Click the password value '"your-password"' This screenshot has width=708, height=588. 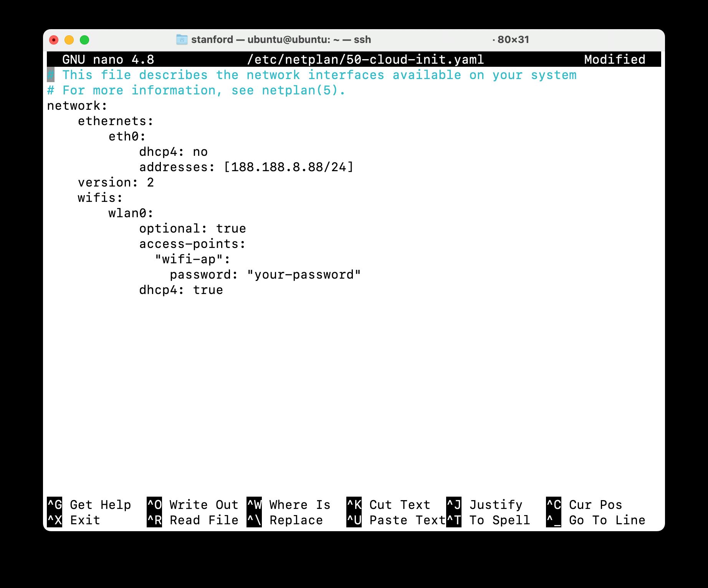[x=304, y=274]
